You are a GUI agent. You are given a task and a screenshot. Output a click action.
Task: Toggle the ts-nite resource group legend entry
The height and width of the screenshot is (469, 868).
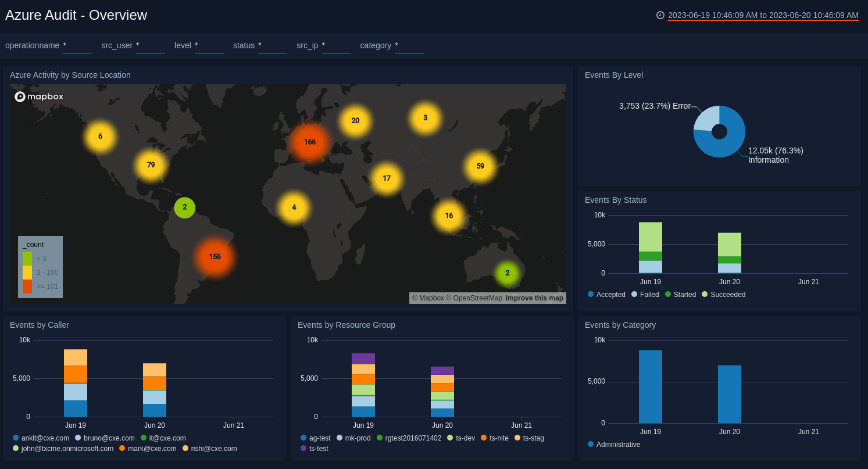495,438
